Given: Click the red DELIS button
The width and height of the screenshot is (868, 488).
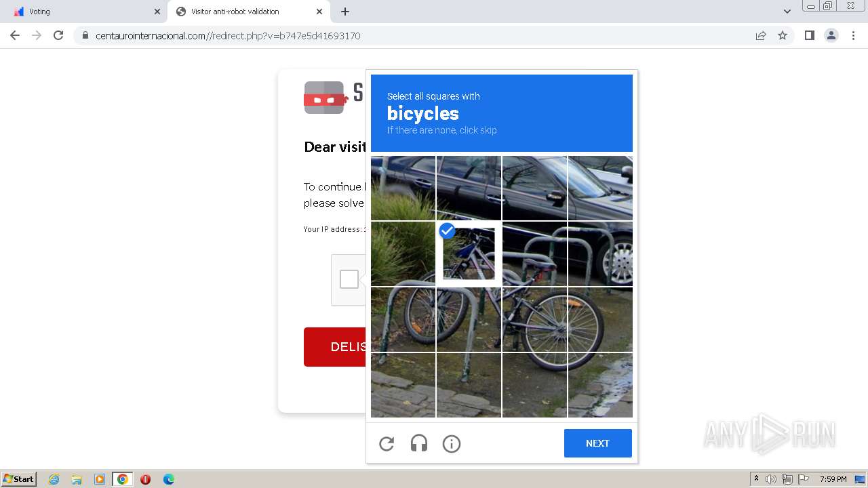Looking at the screenshot, I should tap(335, 347).
